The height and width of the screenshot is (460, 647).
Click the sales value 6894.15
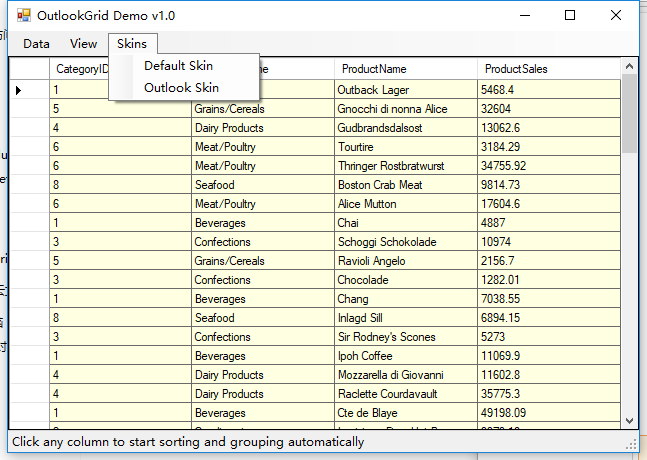(x=549, y=317)
